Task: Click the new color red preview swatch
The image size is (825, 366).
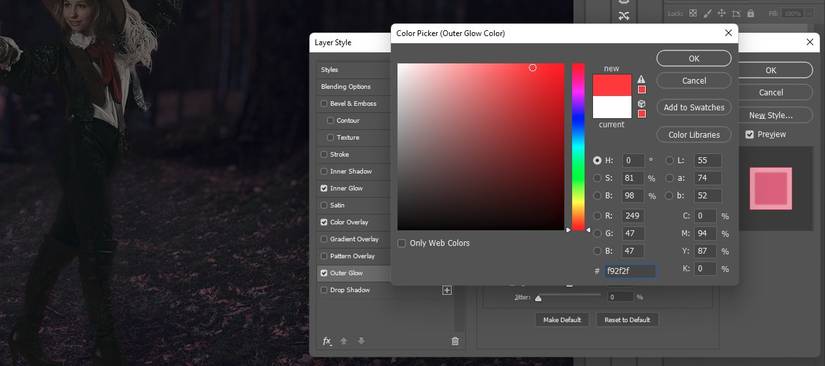Action: 612,85
